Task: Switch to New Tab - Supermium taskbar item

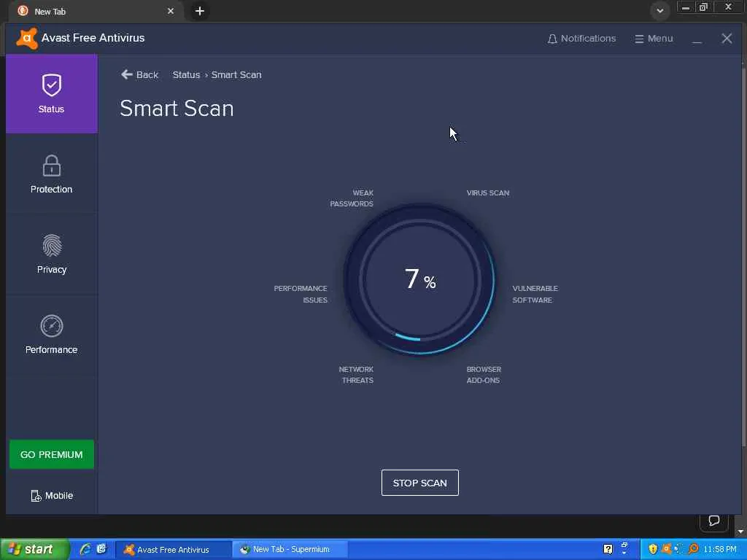Action: (x=290, y=550)
